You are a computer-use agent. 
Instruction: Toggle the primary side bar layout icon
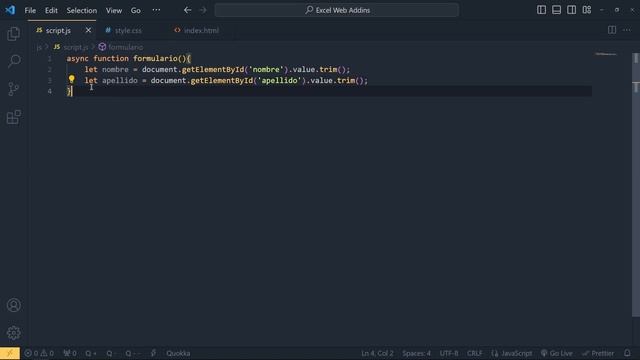541,10
